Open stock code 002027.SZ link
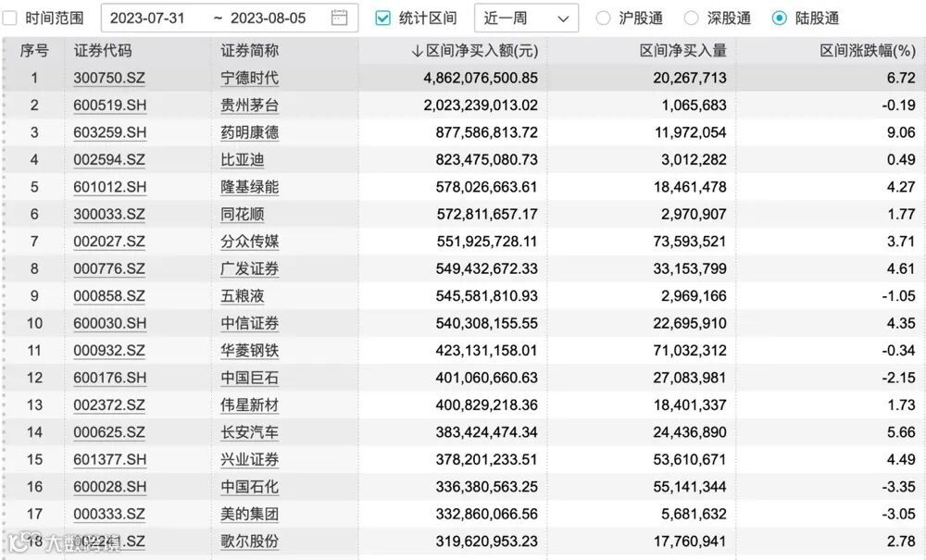This screenshot has width=926, height=560. pyautogui.click(x=109, y=242)
